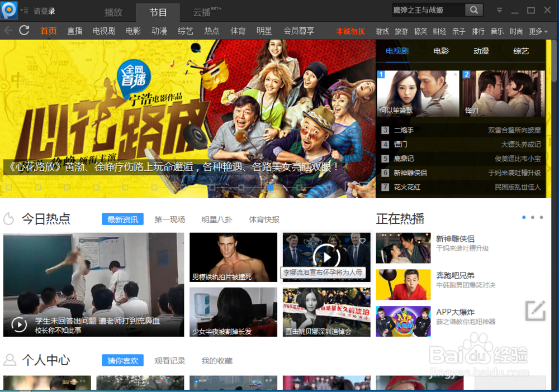The height and width of the screenshot is (392, 559).
Task: Go back with the left arrow icon
Action: (x=8, y=31)
